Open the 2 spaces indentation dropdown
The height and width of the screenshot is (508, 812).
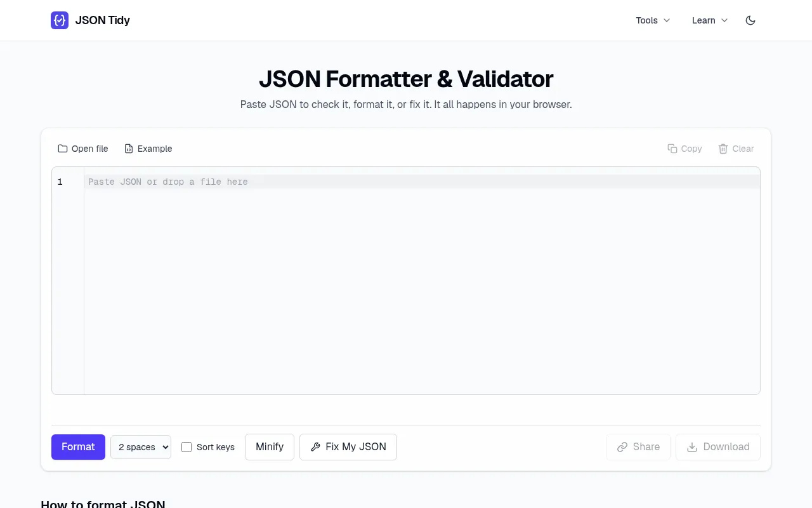(x=141, y=447)
